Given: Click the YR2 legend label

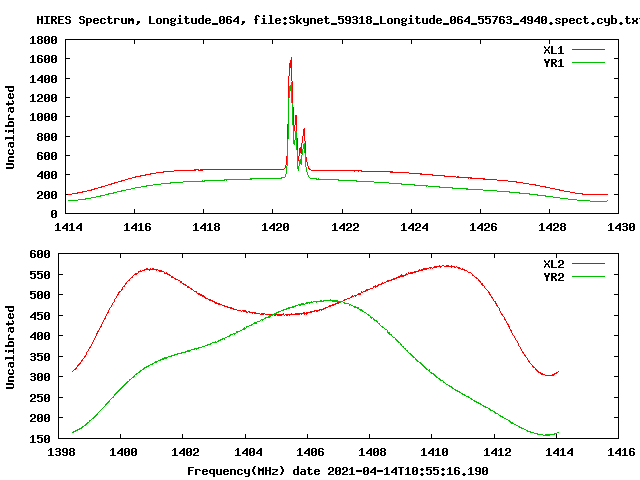Looking at the screenshot, I should point(553,277).
